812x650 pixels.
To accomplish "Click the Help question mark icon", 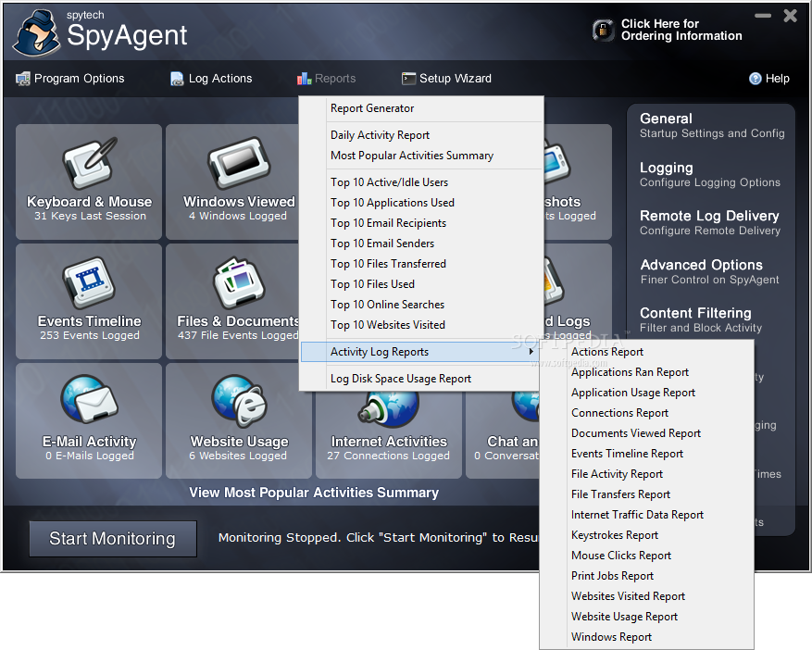I will (x=755, y=79).
